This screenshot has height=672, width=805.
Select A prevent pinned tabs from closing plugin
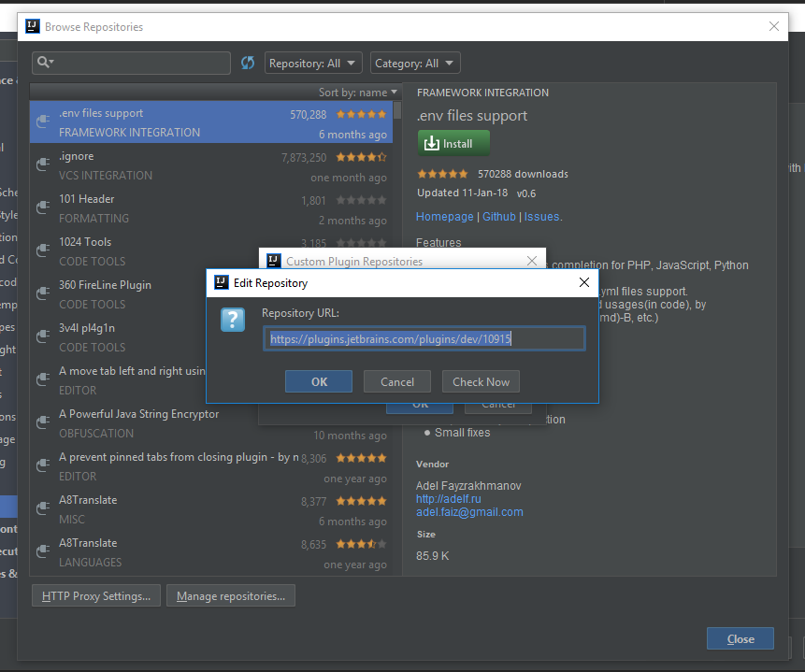coord(211,466)
